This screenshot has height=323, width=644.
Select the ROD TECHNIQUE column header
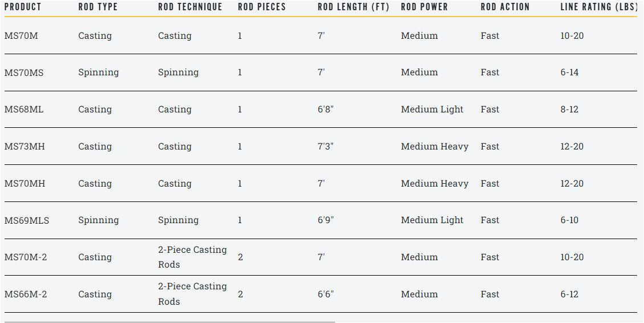[190, 7]
